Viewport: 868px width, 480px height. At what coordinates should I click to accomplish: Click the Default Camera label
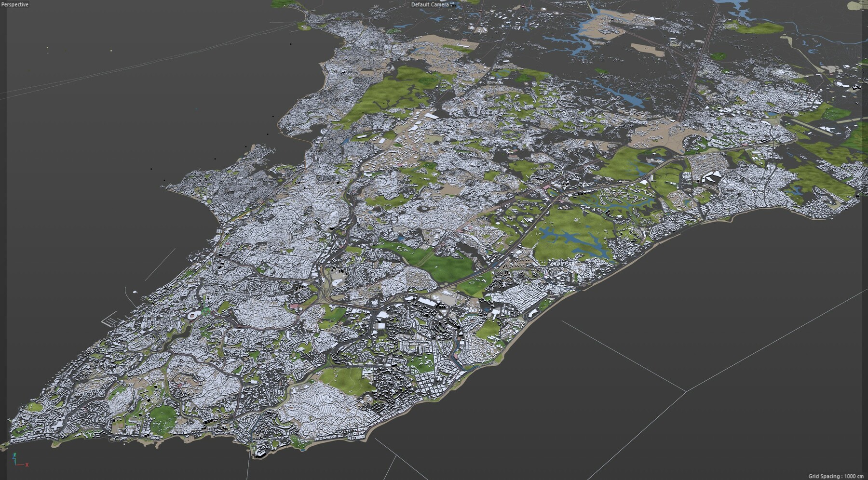(429, 4)
